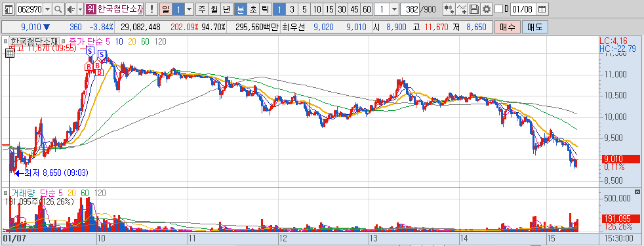Open stock search magnifier icon

[x=58, y=9]
